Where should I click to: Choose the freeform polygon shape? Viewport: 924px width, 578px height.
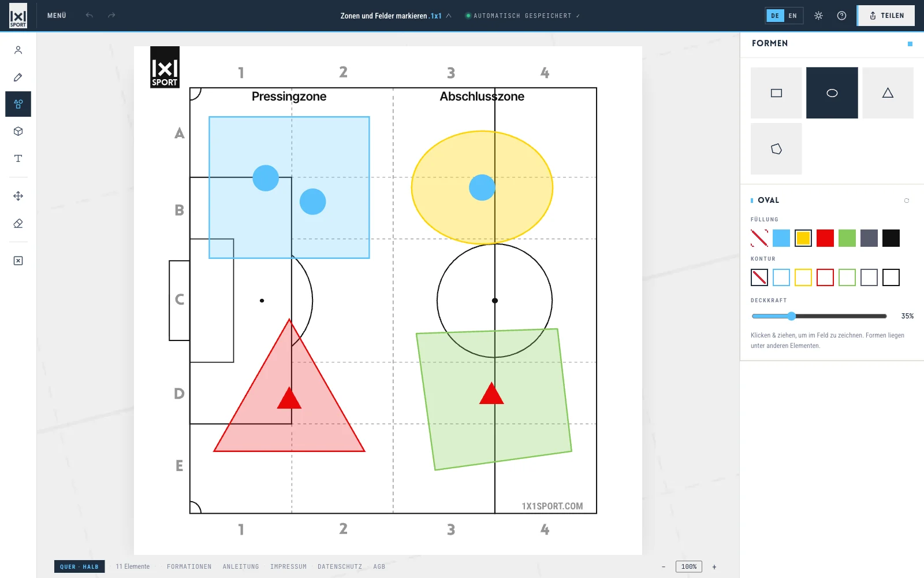point(776,149)
